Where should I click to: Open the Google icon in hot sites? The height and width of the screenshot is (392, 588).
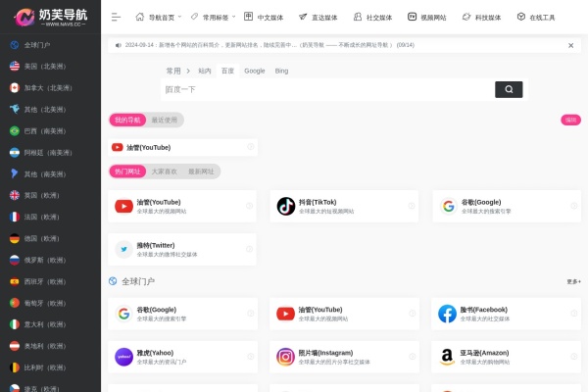[449, 206]
